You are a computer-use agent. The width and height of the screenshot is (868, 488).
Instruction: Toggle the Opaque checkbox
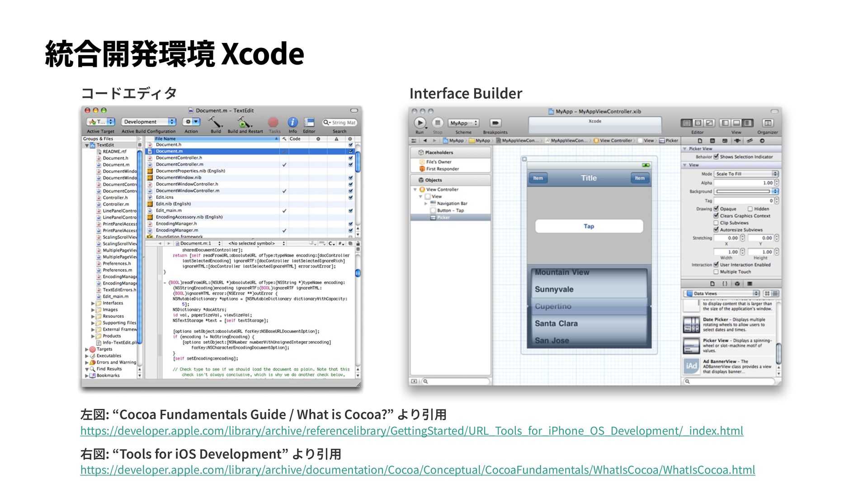716,209
